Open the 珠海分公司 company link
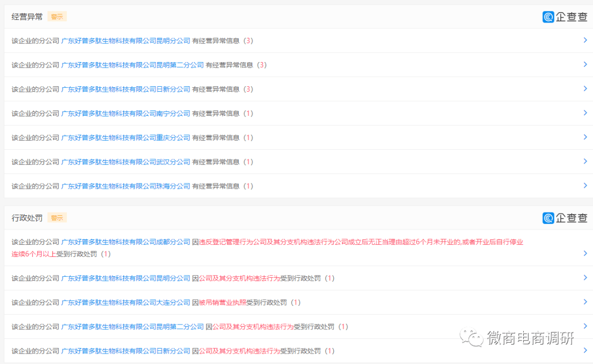Viewport: 593px width, 364px height. [126, 186]
